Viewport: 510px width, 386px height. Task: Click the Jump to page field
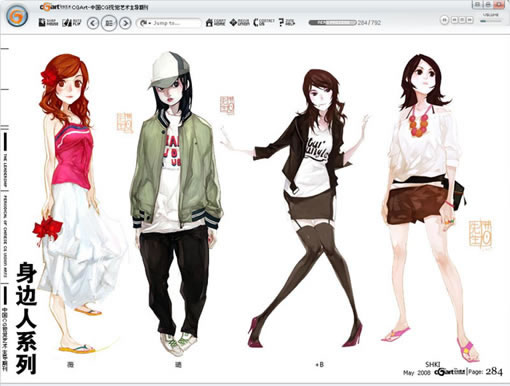pos(169,23)
